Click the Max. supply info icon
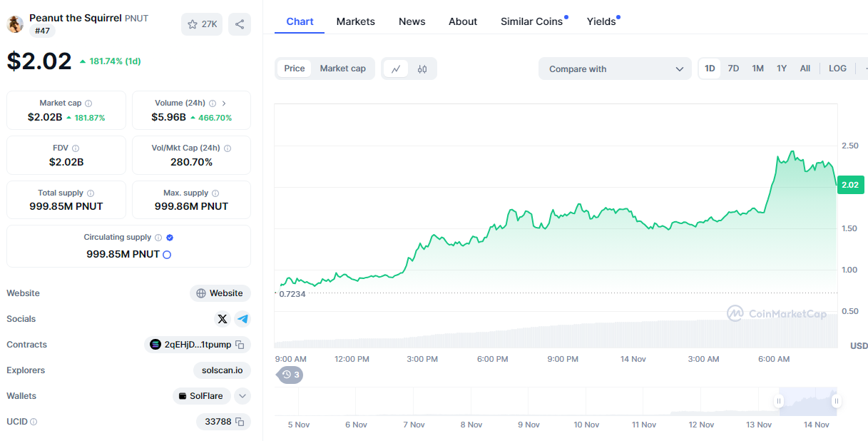 coord(215,193)
